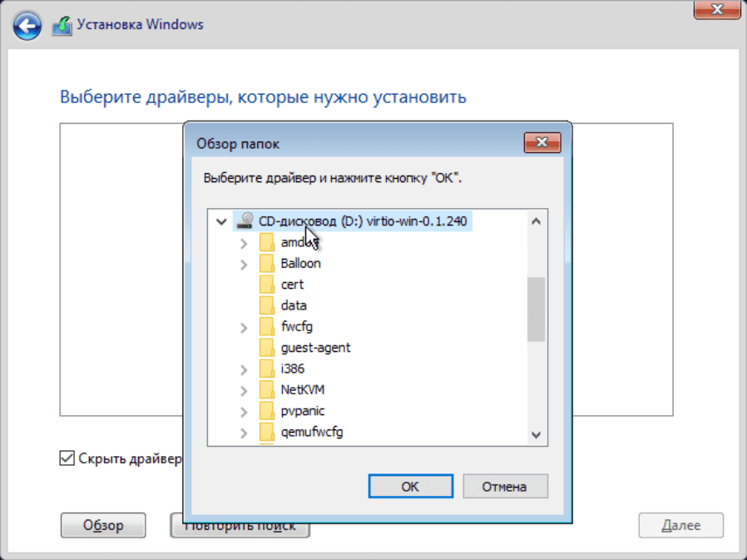Click the fwcfg folder icon
Image resolution: width=747 pixels, height=560 pixels.
[x=267, y=326]
